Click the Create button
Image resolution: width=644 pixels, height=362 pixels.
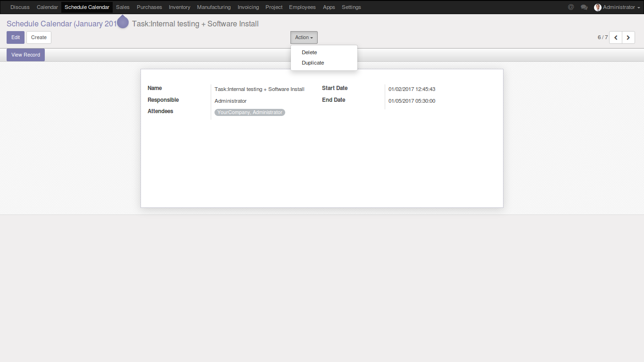(39, 38)
